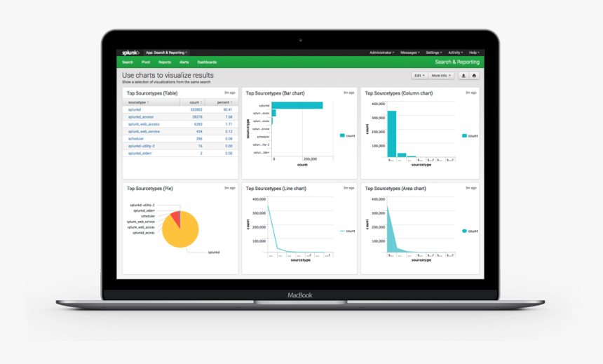The width and height of the screenshot is (603, 364).
Task: Click the splunkd bar in Bar chart
Action: [297, 105]
